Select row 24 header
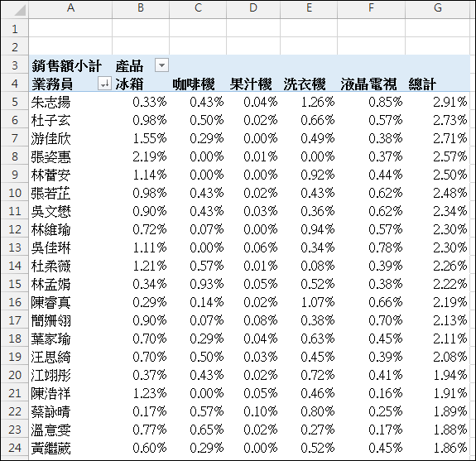 tap(15, 447)
